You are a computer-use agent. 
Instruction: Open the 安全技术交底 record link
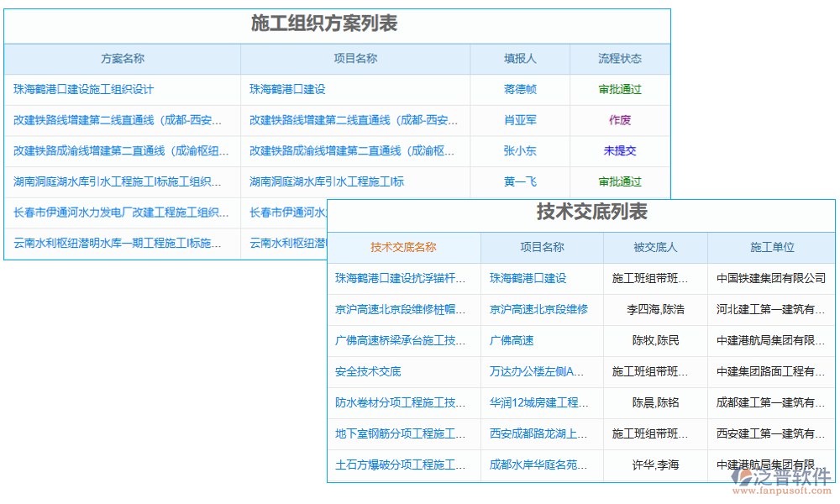368,371
